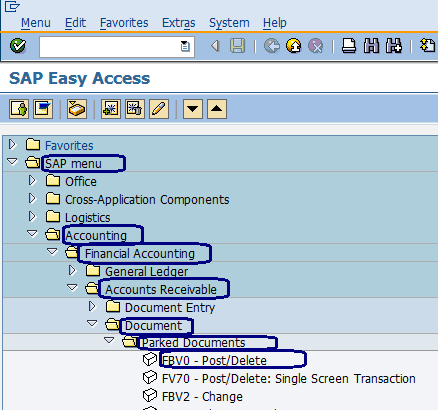Collapse the Parked Documents node
The width and height of the screenshot is (438, 410).
click(x=109, y=341)
